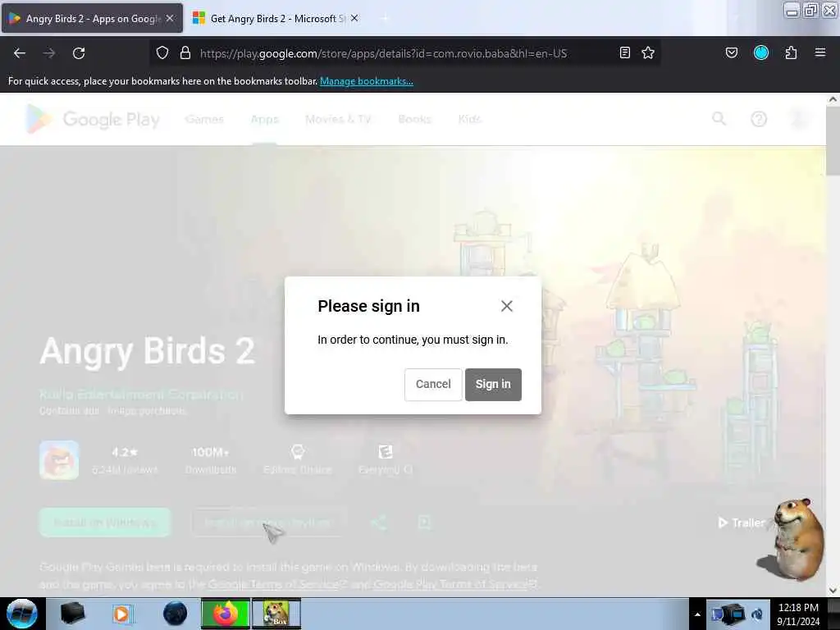Image resolution: width=840 pixels, height=630 pixels.
Task: Open the Firefox hamburger menu
Action: tap(820, 52)
